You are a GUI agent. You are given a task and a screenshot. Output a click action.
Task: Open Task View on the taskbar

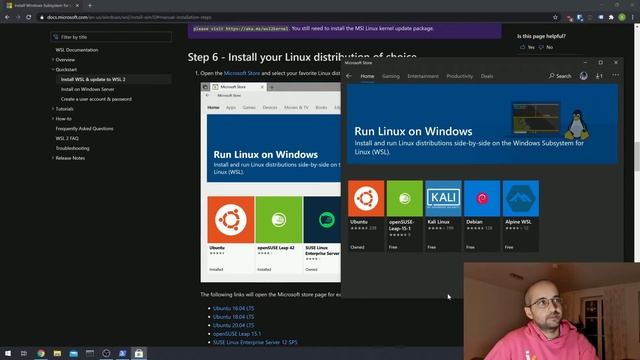(x=24, y=353)
